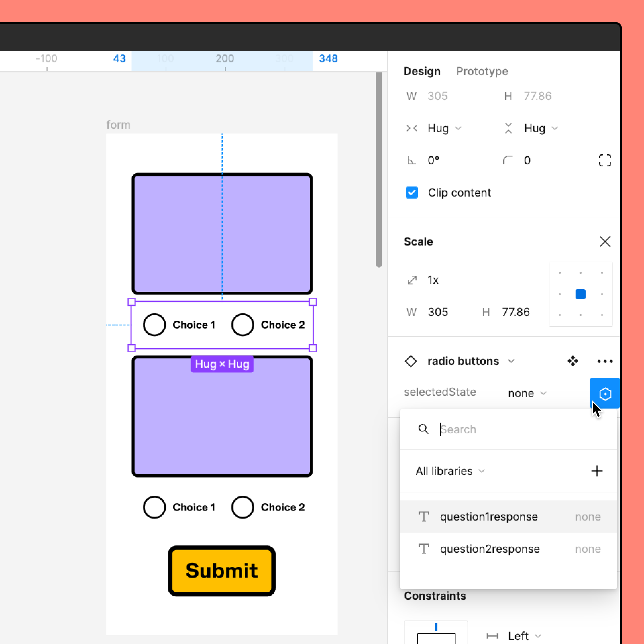The width and height of the screenshot is (644, 644).
Task: Click the search magnifier icon
Action: (423, 429)
